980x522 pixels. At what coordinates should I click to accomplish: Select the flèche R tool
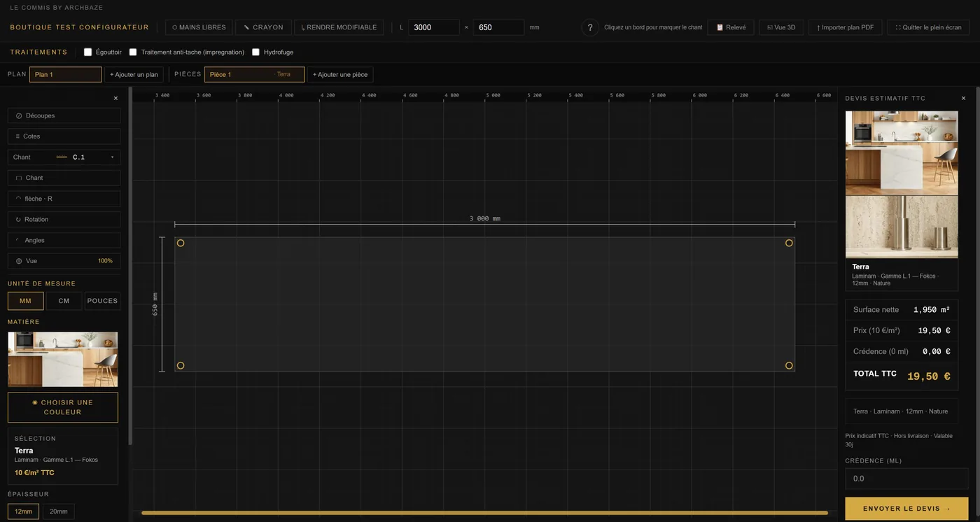[x=64, y=199]
